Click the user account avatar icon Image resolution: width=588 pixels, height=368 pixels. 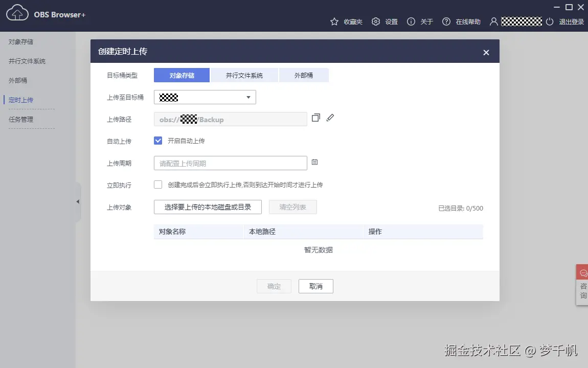494,22
